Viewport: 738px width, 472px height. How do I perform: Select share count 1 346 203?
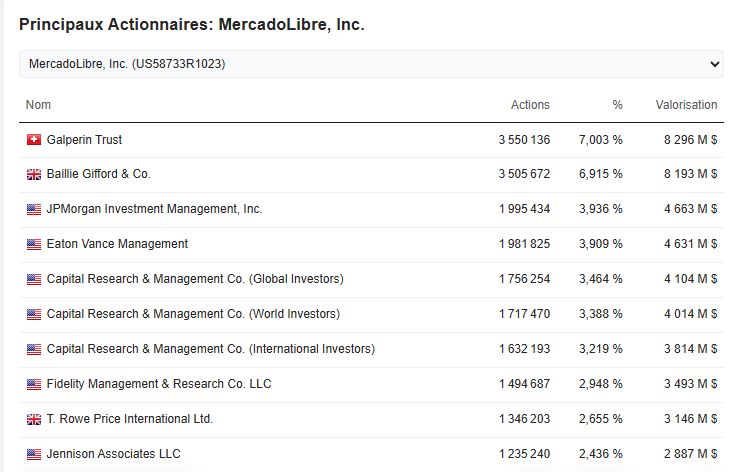point(524,419)
